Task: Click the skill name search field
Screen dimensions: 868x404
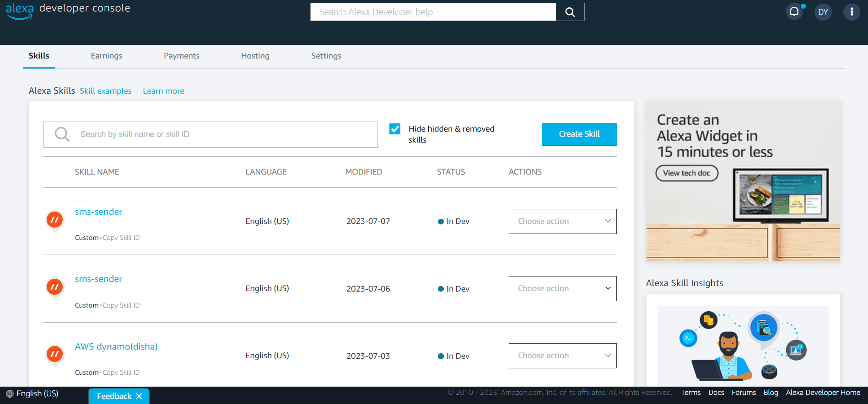Action: (224, 134)
